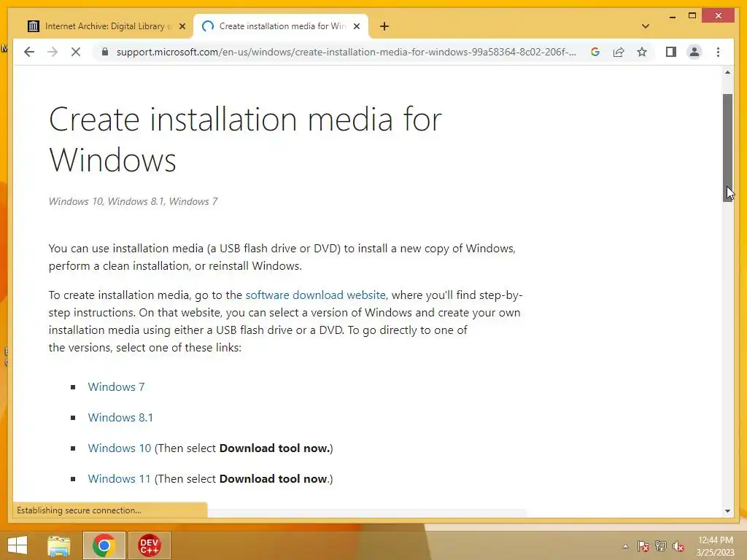Open a new tab with plus button
This screenshot has width=747, height=560.
pyautogui.click(x=384, y=26)
